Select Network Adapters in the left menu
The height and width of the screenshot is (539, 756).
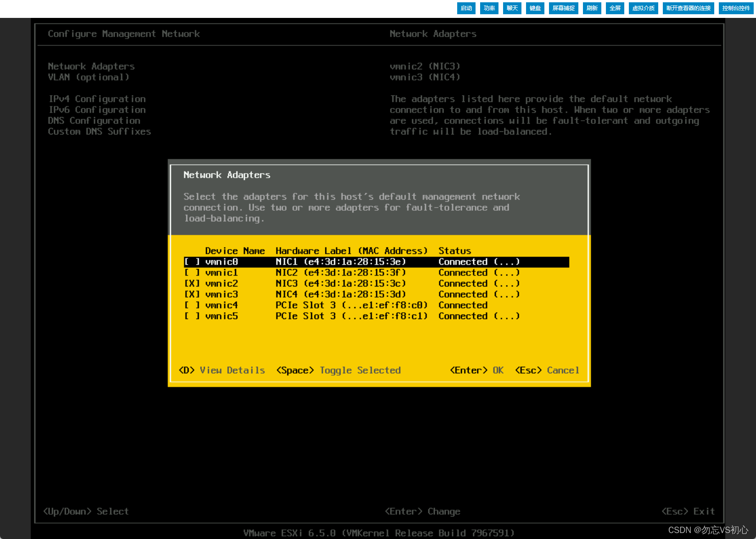pyautogui.click(x=91, y=67)
